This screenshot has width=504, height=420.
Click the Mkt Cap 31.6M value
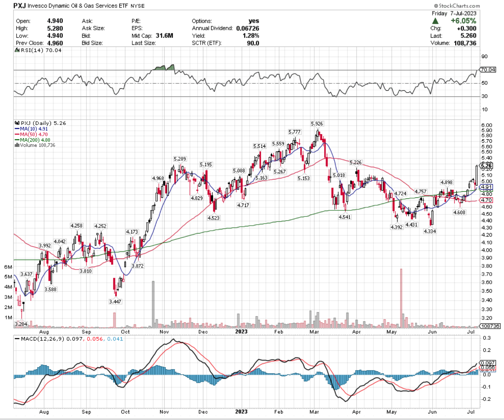point(164,36)
